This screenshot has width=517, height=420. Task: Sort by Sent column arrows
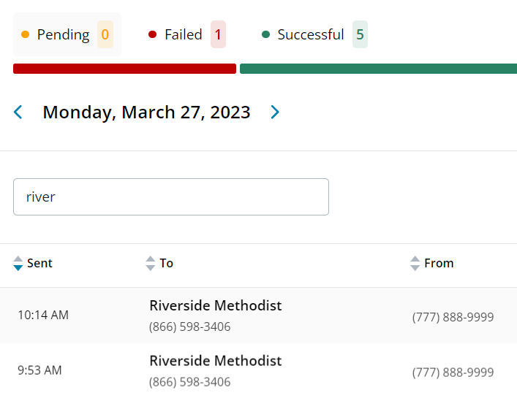18,264
